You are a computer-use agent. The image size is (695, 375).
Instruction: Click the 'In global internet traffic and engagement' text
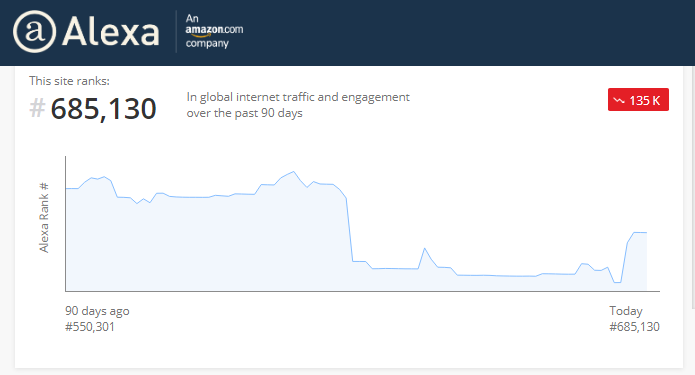point(298,97)
